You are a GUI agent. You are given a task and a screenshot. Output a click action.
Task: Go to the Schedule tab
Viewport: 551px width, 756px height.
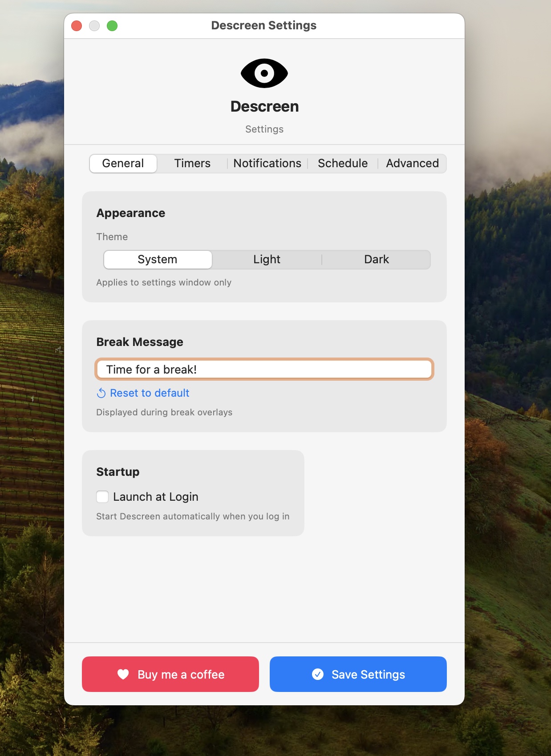(x=343, y=163)
